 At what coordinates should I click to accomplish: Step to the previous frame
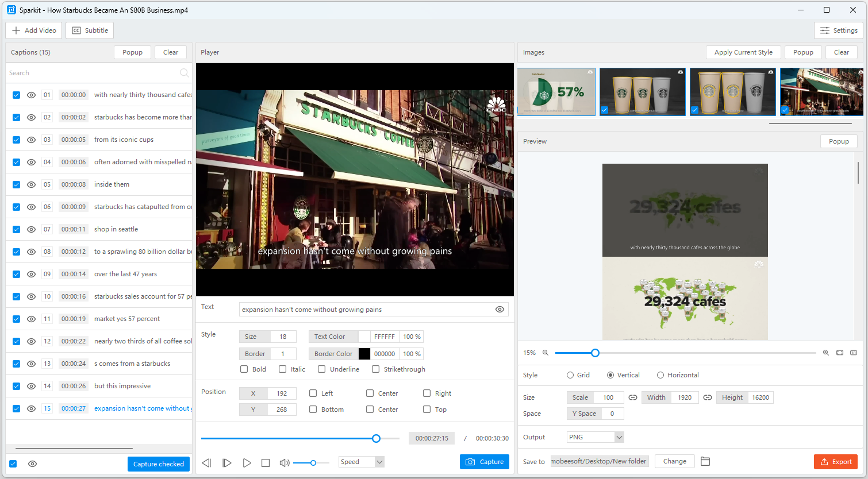(207, 462)
